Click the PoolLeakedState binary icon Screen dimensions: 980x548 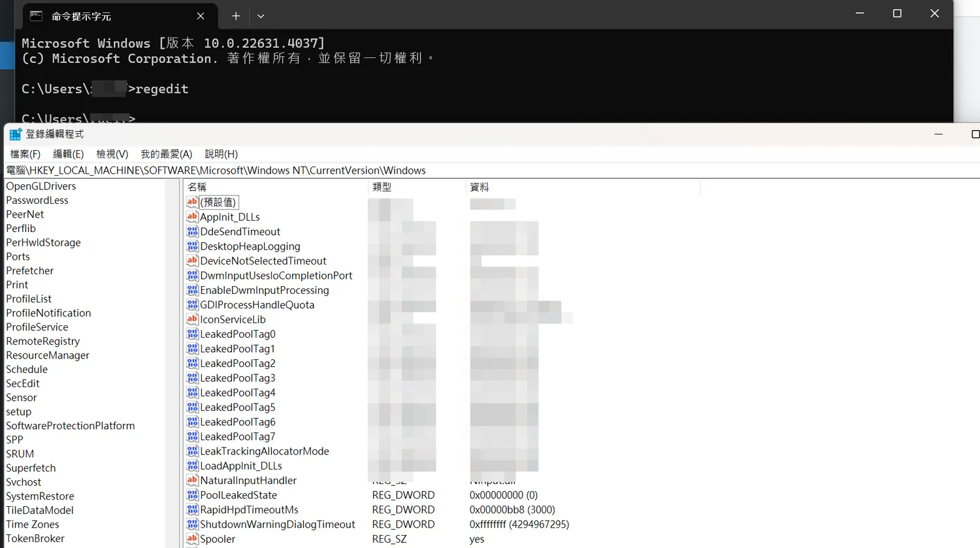point(192,495)
